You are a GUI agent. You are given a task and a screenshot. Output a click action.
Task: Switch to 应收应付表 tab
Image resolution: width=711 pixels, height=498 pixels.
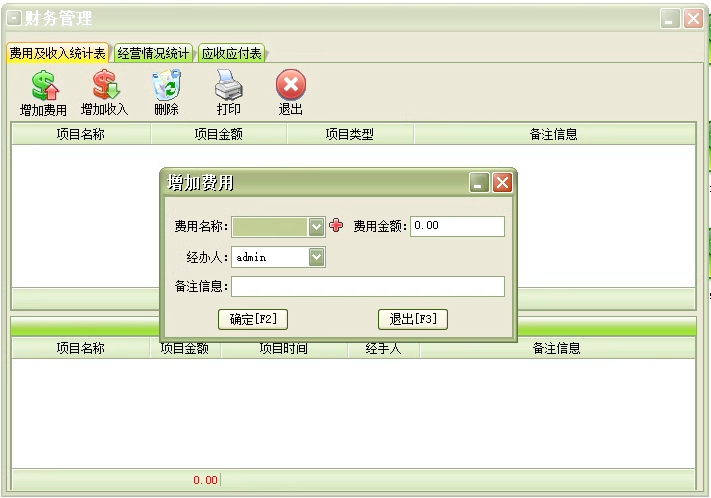click(232, 54)
